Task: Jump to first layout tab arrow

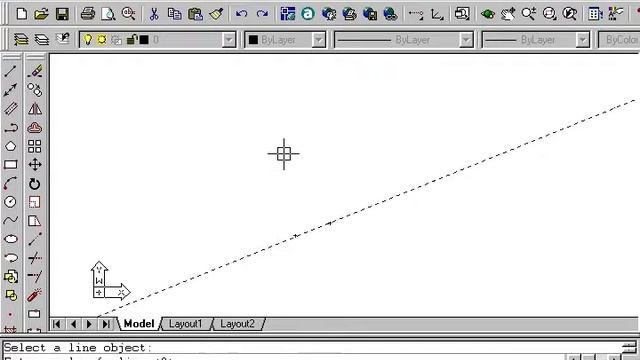Action: pos(57,324)
